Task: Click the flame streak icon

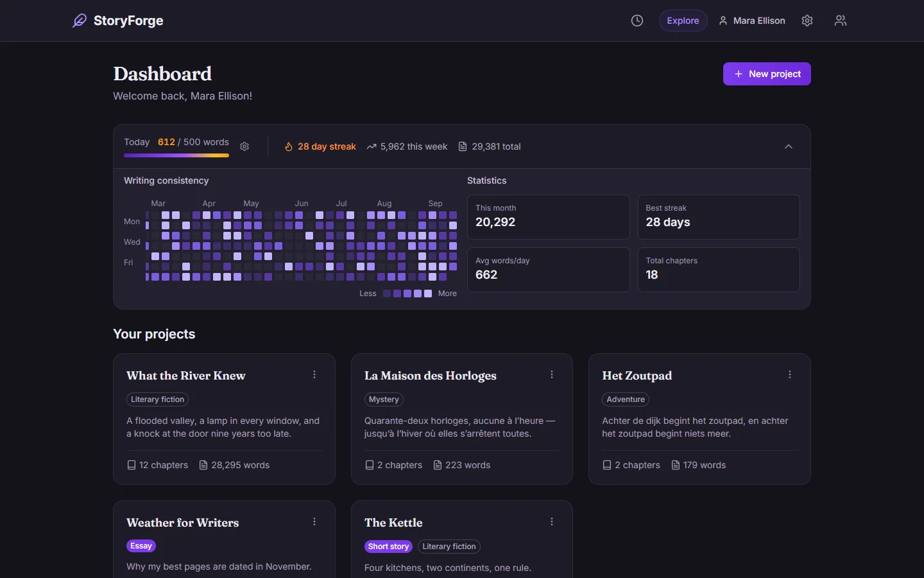Action: pos(289,146)
